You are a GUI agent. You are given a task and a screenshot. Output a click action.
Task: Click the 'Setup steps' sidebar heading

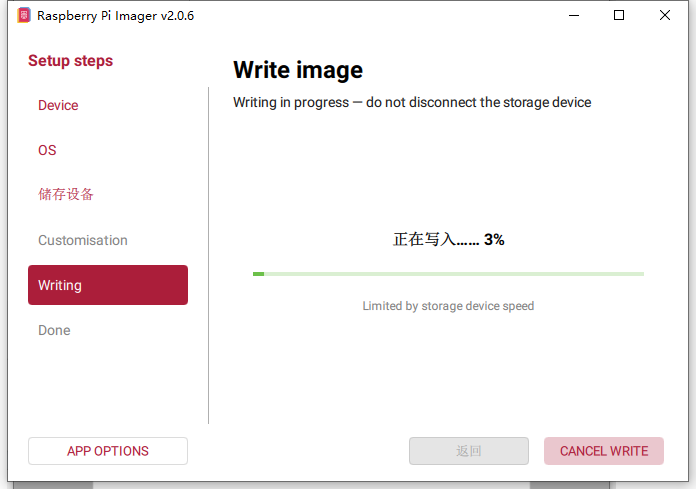(70, 61)
